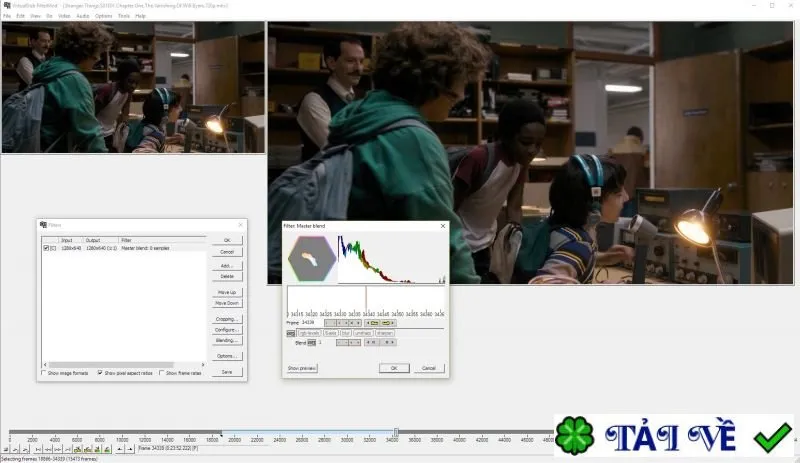This screenshot has width=800, height=463.
Task: Go to the previous key frame icon
Action: pos(78,449)
